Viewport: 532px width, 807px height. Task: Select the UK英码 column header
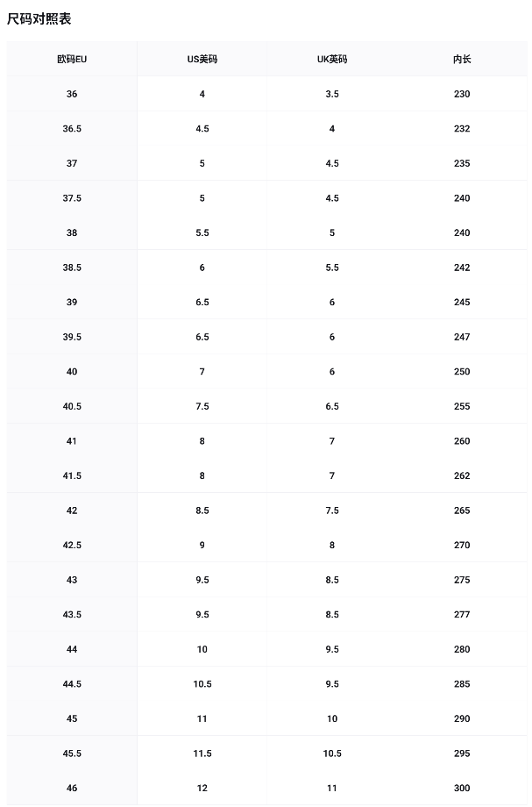(x=332, y=59)
